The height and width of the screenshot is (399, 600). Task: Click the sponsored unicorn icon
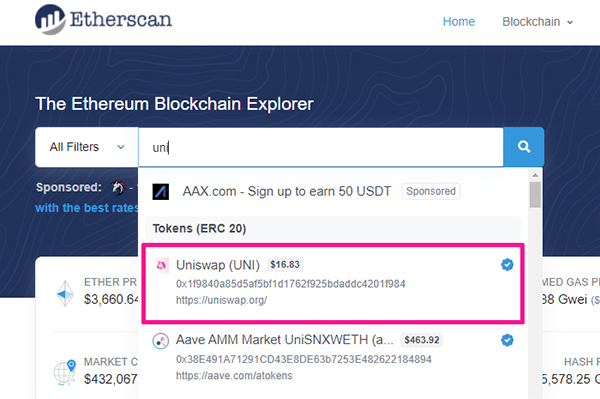pos(118,187)
